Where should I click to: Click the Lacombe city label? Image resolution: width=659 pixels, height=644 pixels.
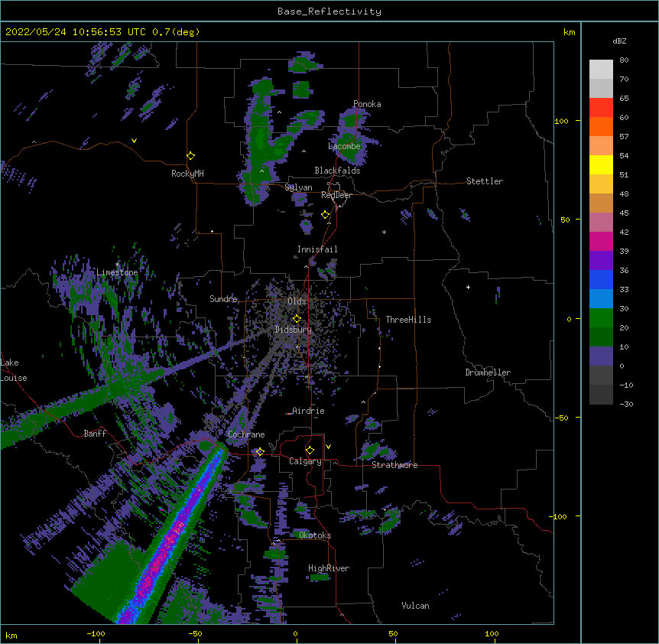coord(344,146)
